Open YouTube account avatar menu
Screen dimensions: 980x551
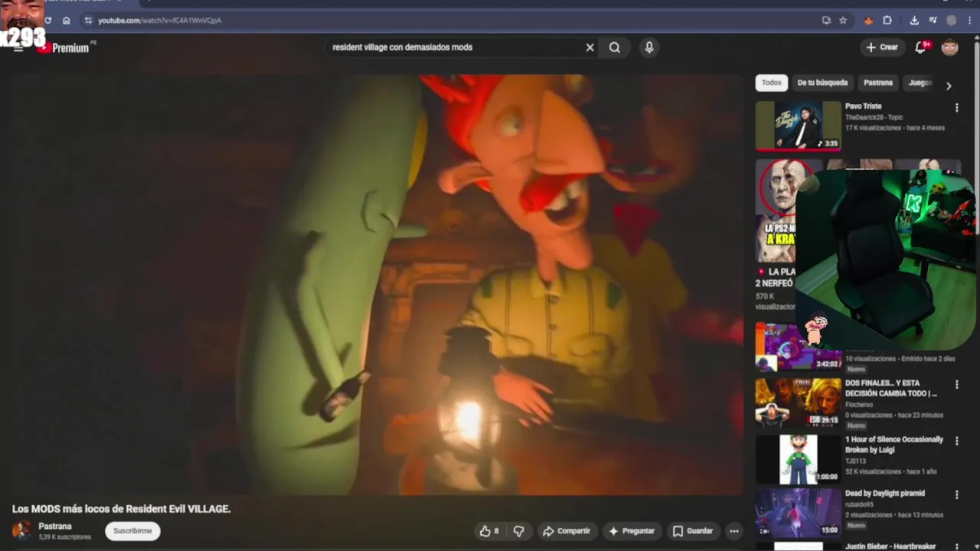pyautogui.click(x=949, y=47)
